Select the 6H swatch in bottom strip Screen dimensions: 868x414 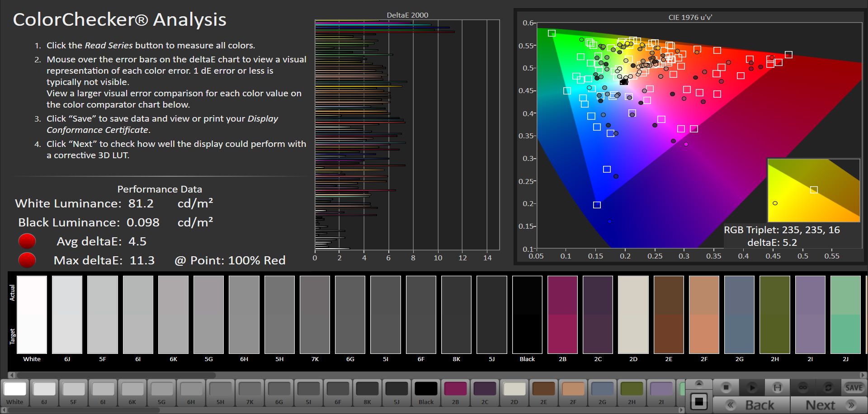pyautogui.click(x=191, y=393)
